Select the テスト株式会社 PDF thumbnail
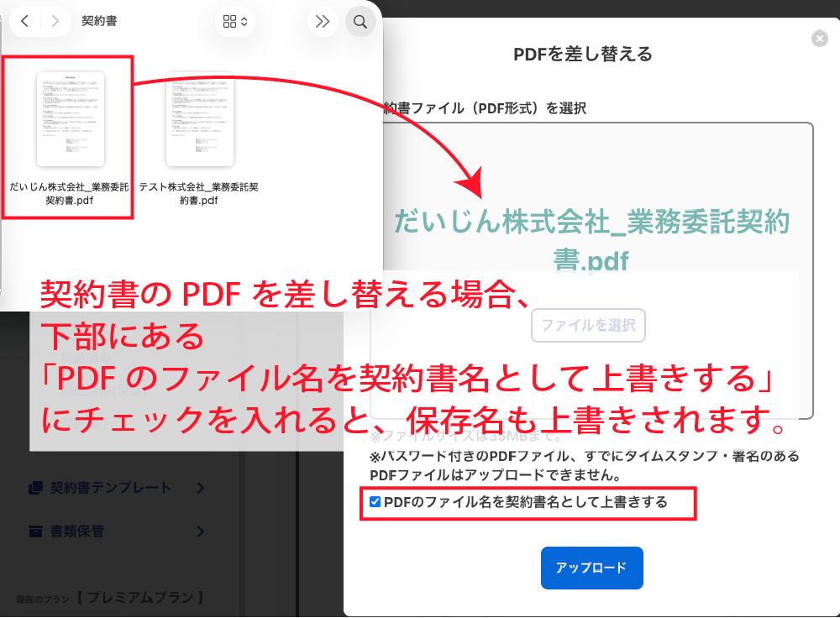 199,119
